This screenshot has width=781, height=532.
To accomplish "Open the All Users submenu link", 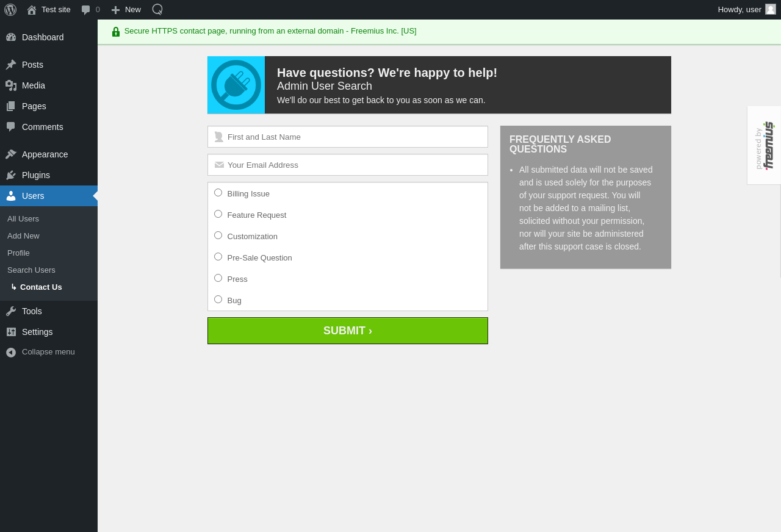I will click(x=23, y=218).
